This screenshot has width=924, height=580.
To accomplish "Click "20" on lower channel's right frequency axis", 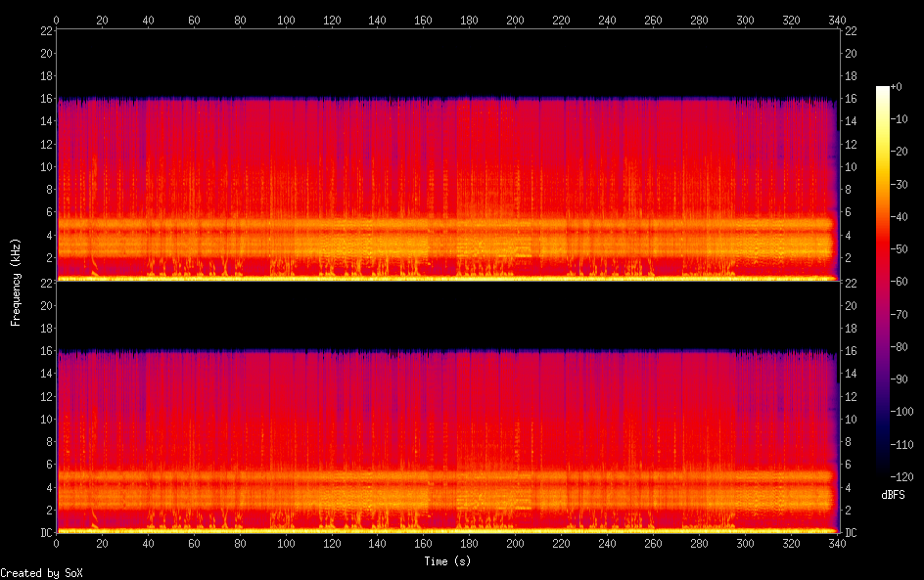I will [x=851, y=305].
